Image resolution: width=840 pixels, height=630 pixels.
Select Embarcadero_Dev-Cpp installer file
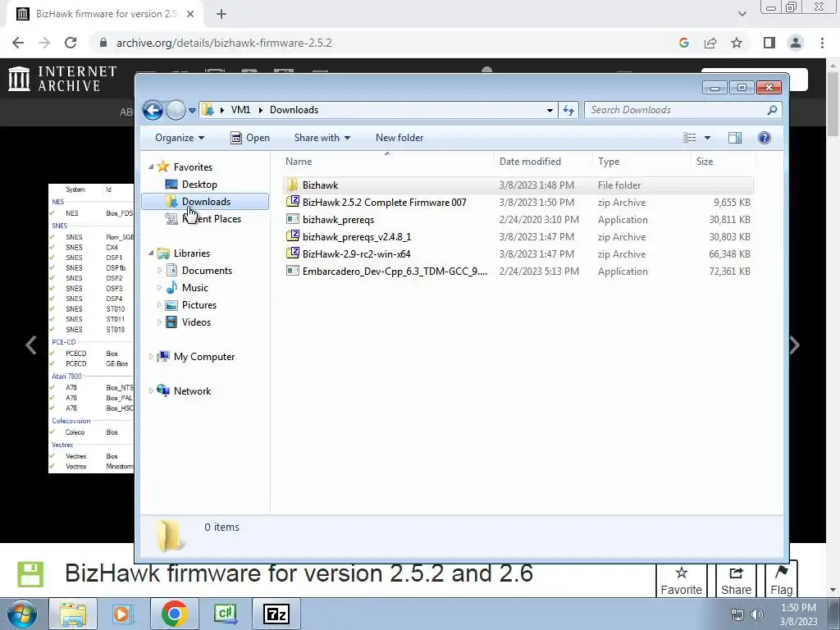click(518, 271)
